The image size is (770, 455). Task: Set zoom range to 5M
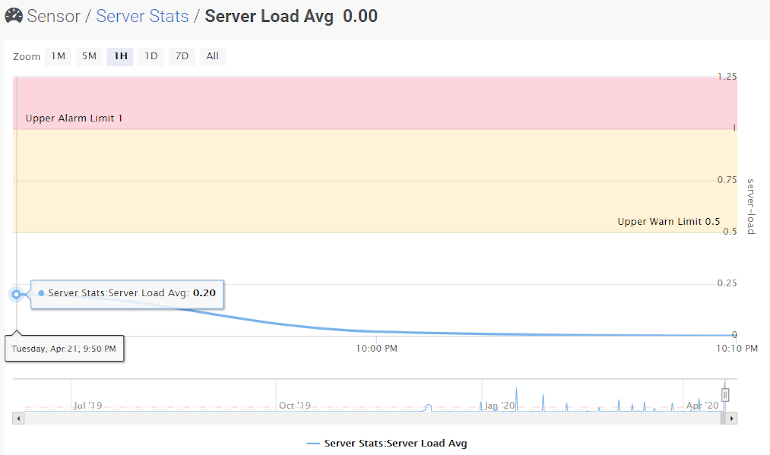point(89,56)
